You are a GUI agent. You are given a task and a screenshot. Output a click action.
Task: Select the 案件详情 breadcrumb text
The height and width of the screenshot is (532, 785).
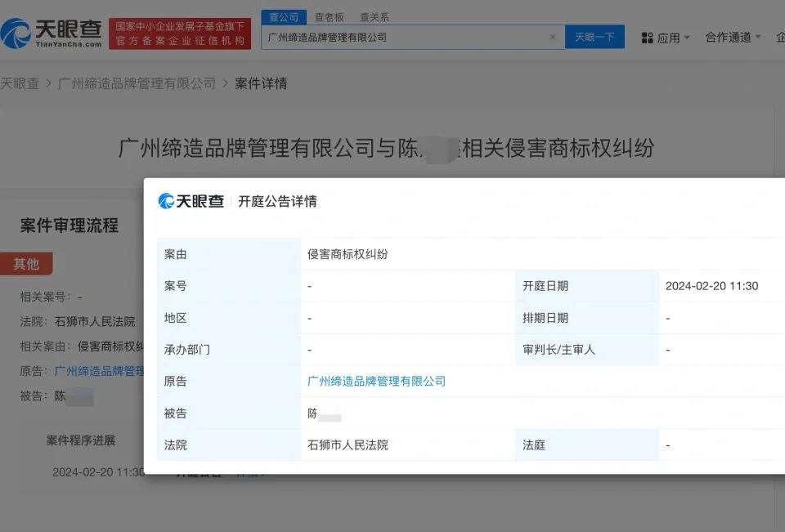[x=261, y=83]
